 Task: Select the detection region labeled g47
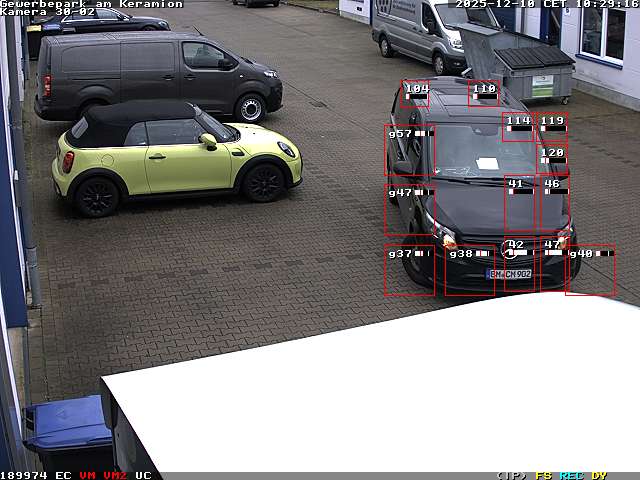click(x=409, y=208)
